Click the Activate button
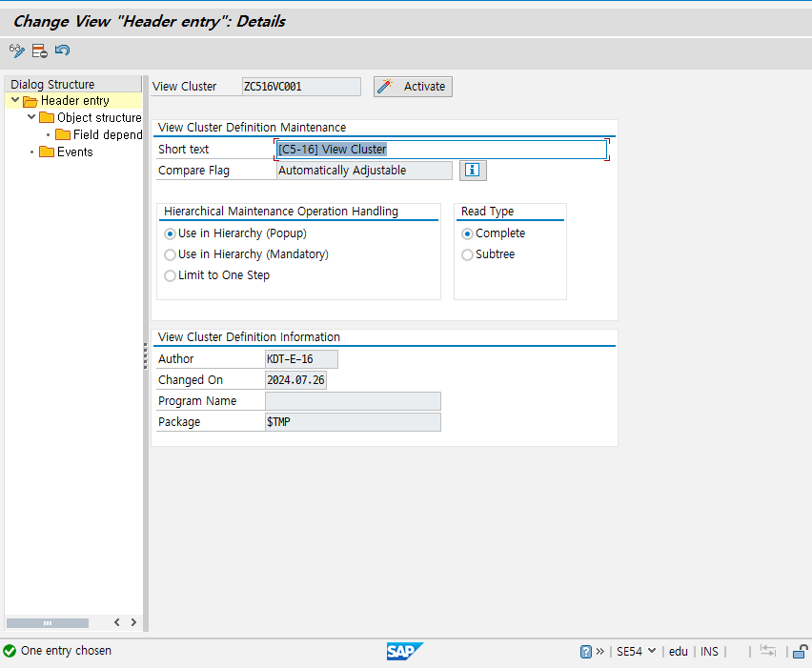Screen dimensions: 812x668 coord(413,87)
